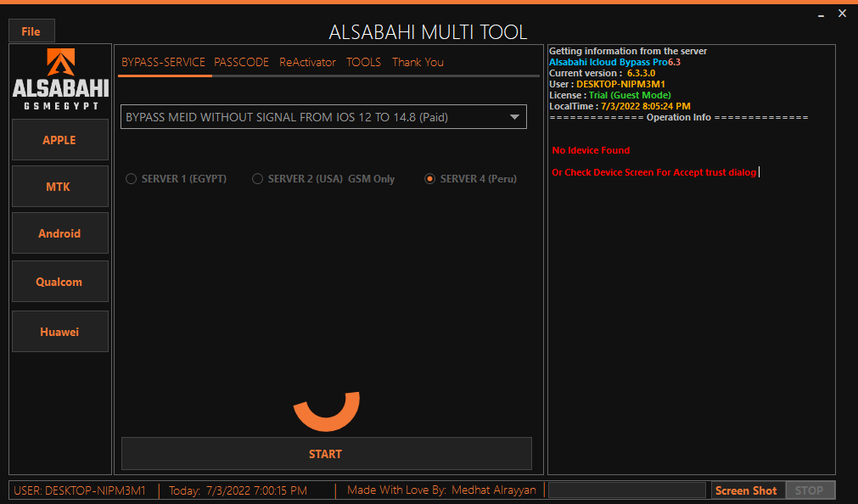This screenshot has width=858, height=504.
Task: Click the progress bar next to Screen Shot
Action: [x=626, y=490]
